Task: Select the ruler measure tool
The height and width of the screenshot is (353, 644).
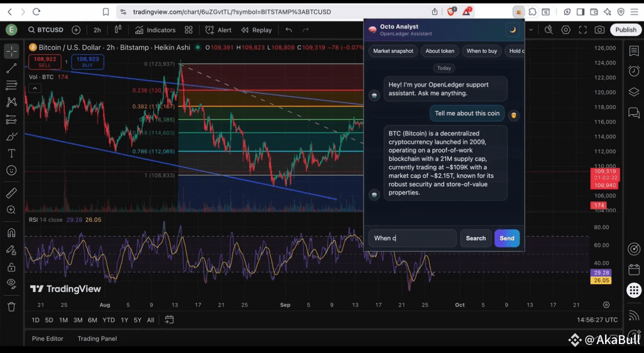Action: tap(11, 193)
